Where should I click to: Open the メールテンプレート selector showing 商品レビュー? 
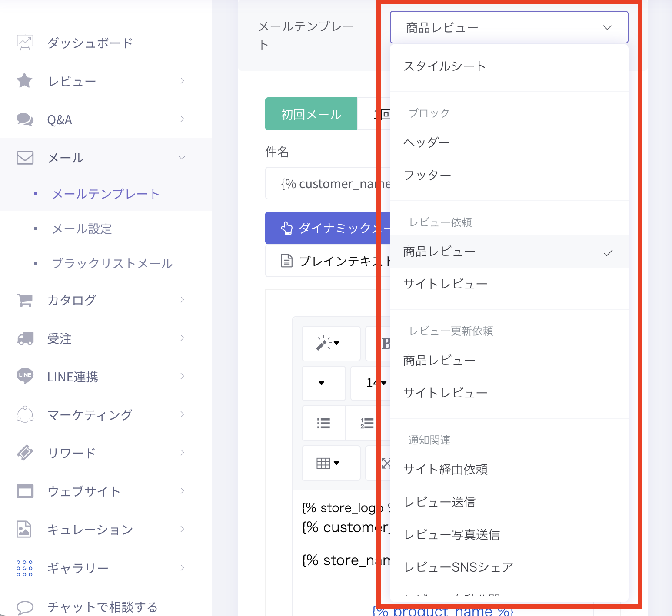click(x=509, y=27)
